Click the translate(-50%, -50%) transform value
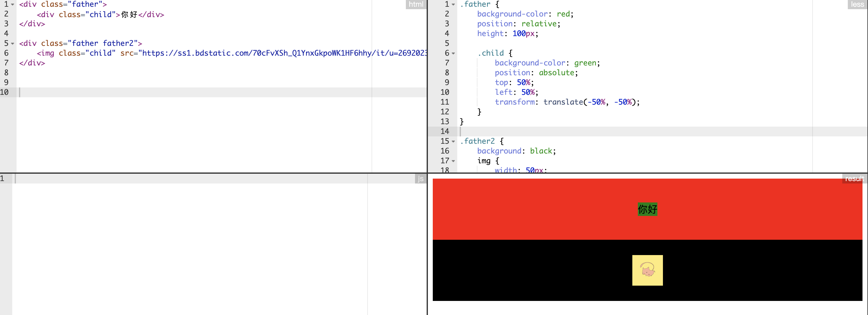This screenshot has width=868, height=315. point(591,102)
